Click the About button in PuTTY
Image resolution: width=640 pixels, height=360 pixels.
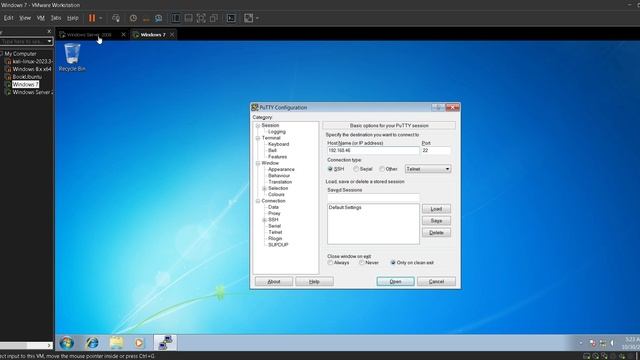[x=273, y=282]
